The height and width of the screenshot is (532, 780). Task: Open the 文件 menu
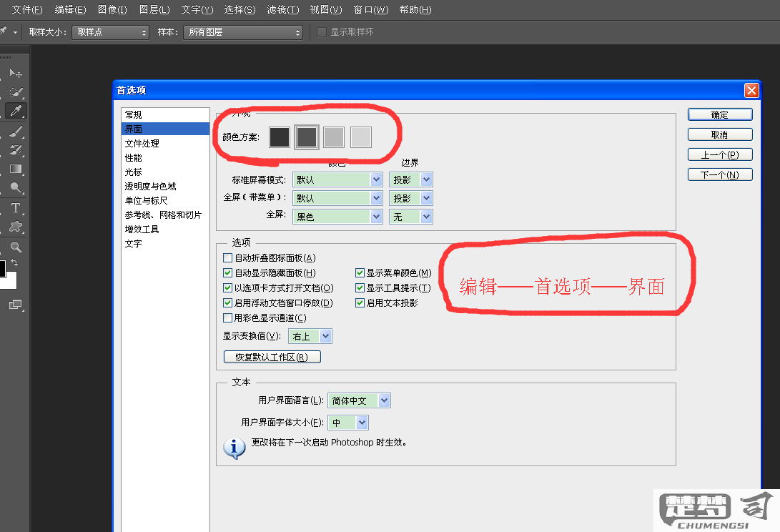click(27, 9)
